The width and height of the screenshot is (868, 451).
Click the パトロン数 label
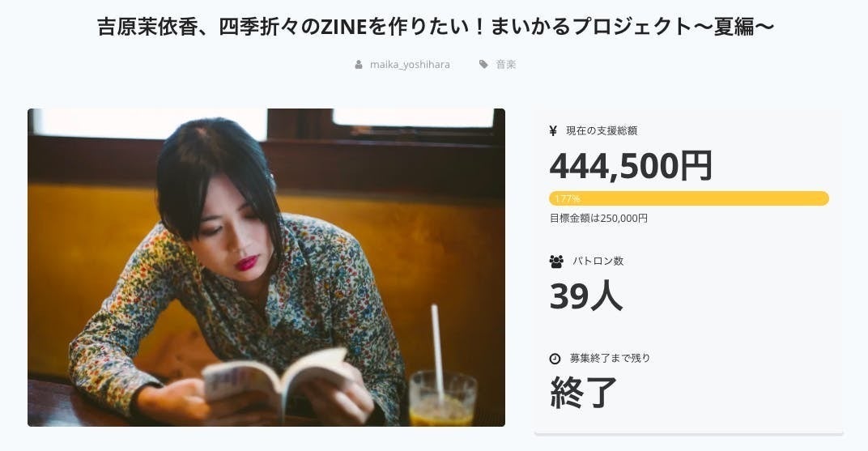[x=598, y=262]
